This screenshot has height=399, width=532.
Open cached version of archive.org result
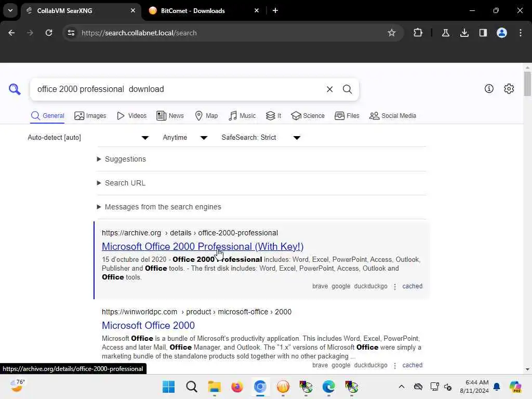(x=412, y=286)
